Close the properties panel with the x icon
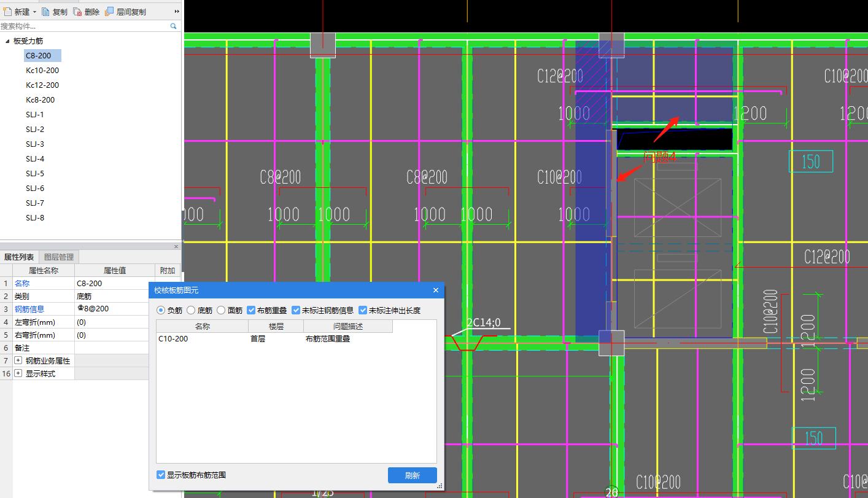 point(176,246)
